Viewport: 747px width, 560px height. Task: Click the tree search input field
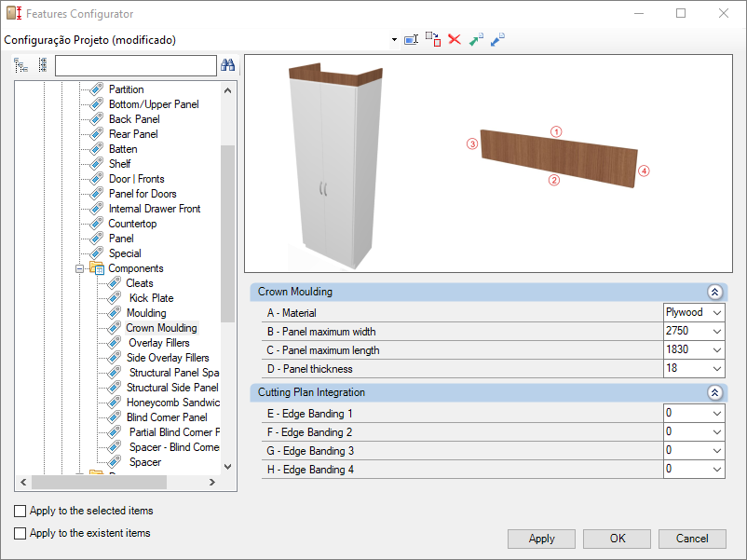pos(136,66)
